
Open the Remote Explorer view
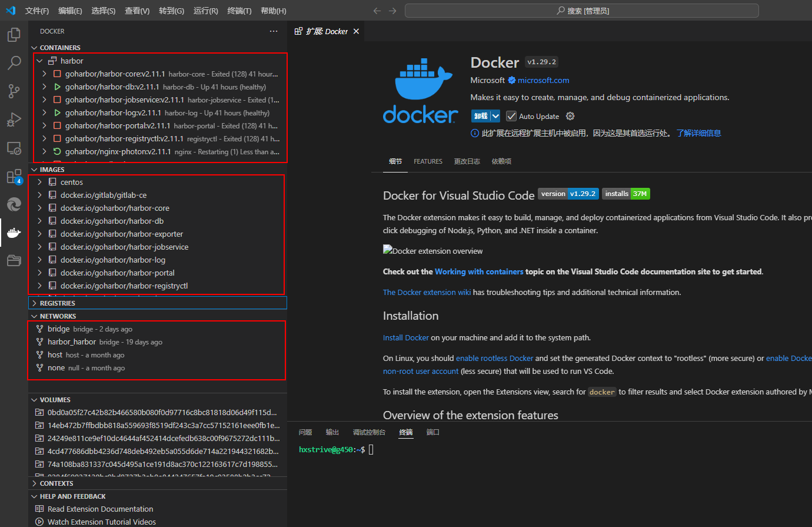[14, 148]
